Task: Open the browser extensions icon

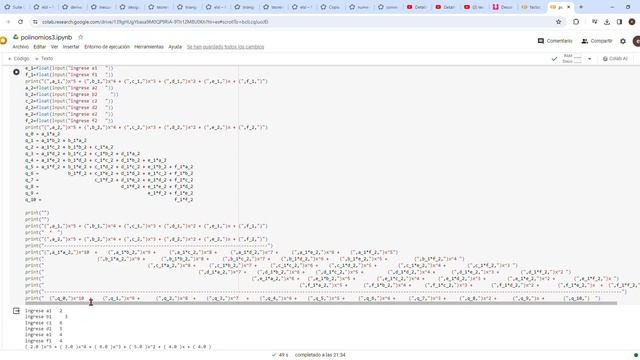Action: 576,22
